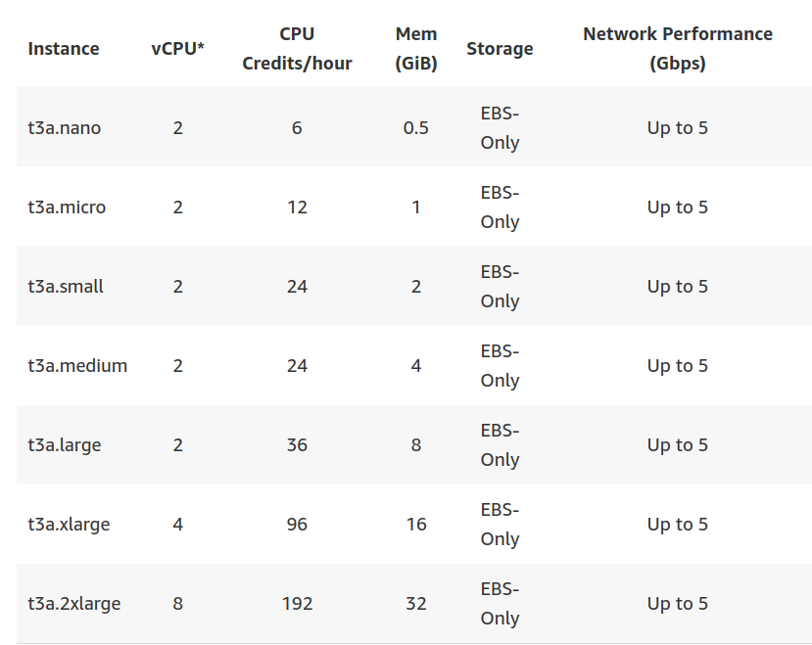Click the 192 CPU credits value

pos(297,604)
